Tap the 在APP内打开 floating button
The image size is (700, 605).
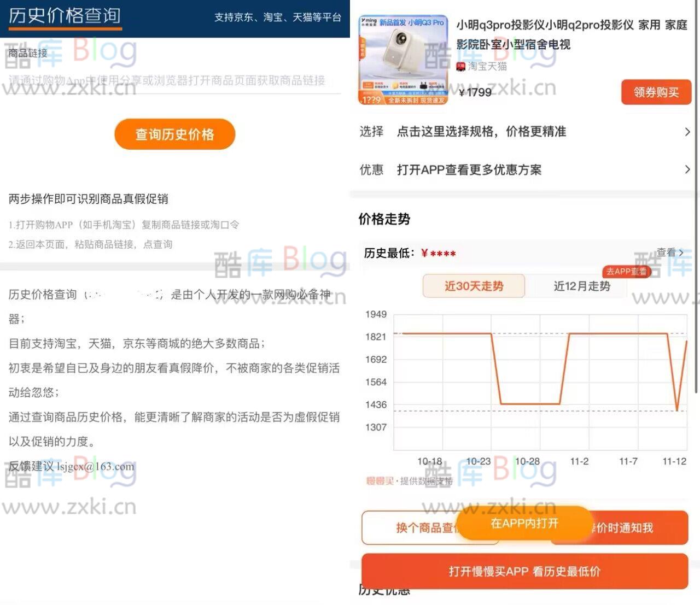(525, 523)
